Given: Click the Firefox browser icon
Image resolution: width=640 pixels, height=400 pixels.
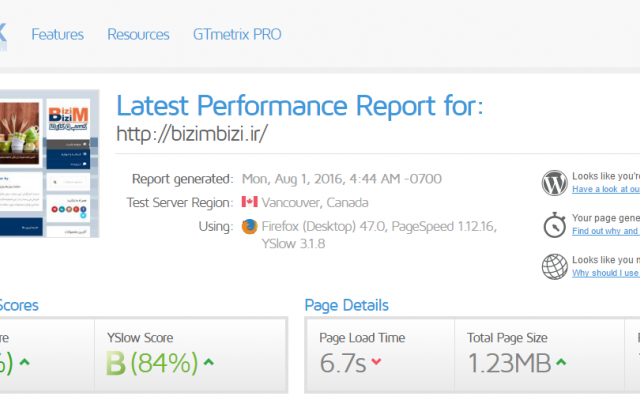Looking at the screenshot, I should (x=249, y=227).
